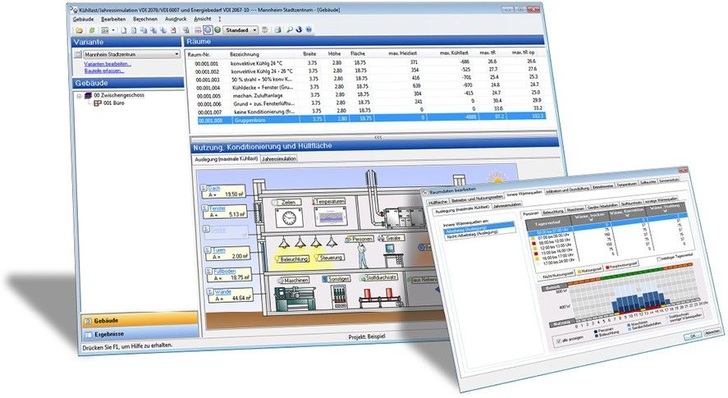Select the Gruppenbüro row in Räume table

click(x=371, y=119)
